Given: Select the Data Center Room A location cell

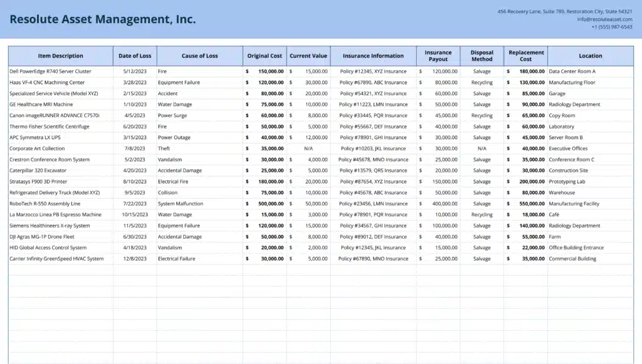Looking at the screenshot, I should click(571, 71).
